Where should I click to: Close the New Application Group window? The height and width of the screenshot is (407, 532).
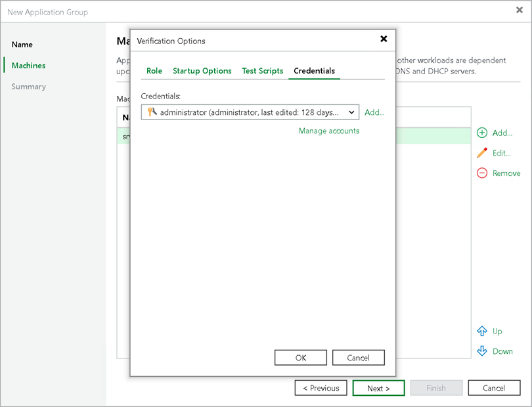pos(519,11)
